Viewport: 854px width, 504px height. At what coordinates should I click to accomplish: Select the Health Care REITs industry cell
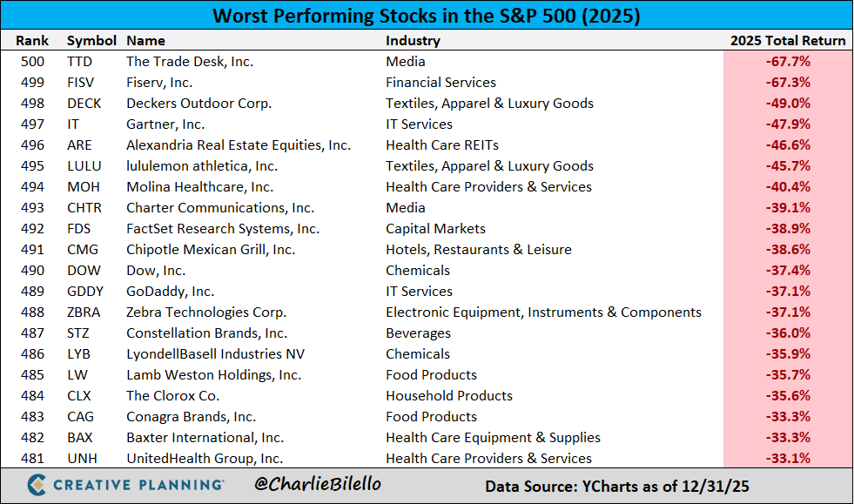442,145
